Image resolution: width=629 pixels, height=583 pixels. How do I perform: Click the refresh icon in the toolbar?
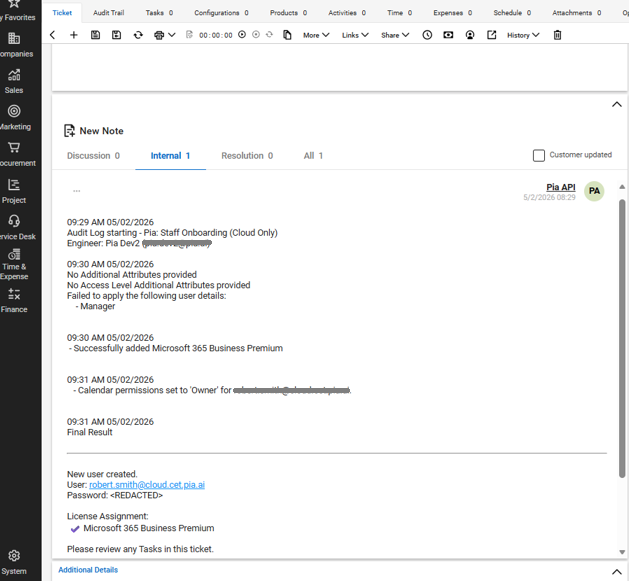(138, 35)
